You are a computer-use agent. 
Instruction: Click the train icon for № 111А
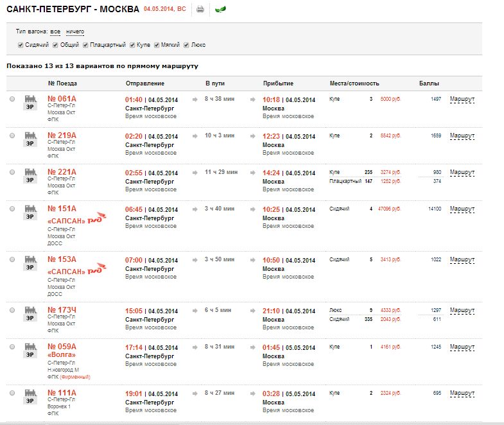coord(30,397)
